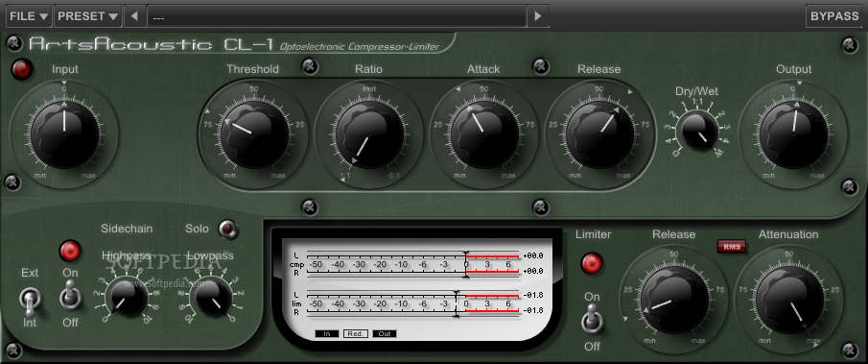Click the Sidechain label

(x=127, y=229)
